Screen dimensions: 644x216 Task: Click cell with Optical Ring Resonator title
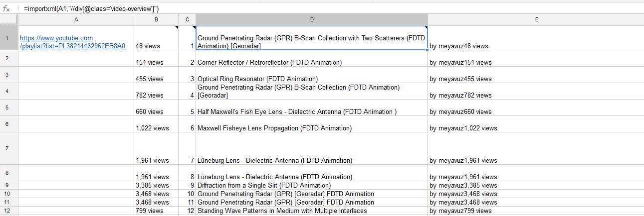pos(312,75)
